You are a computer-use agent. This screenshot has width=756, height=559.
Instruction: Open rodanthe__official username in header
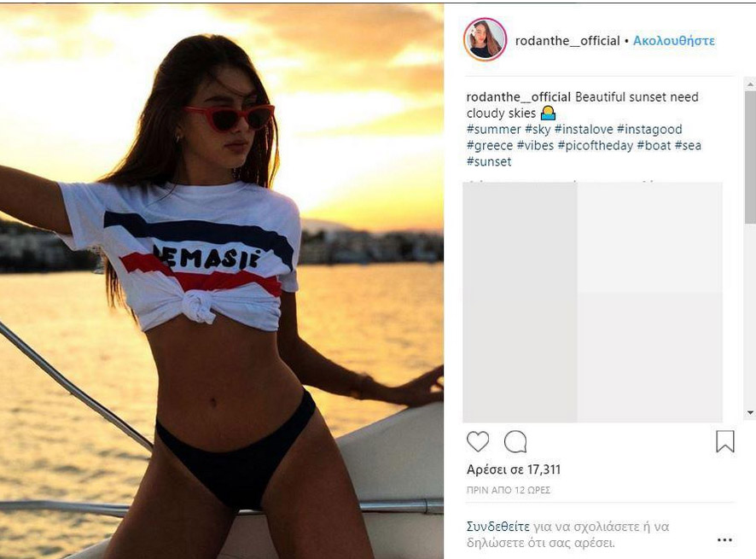(x=567, y=41)
